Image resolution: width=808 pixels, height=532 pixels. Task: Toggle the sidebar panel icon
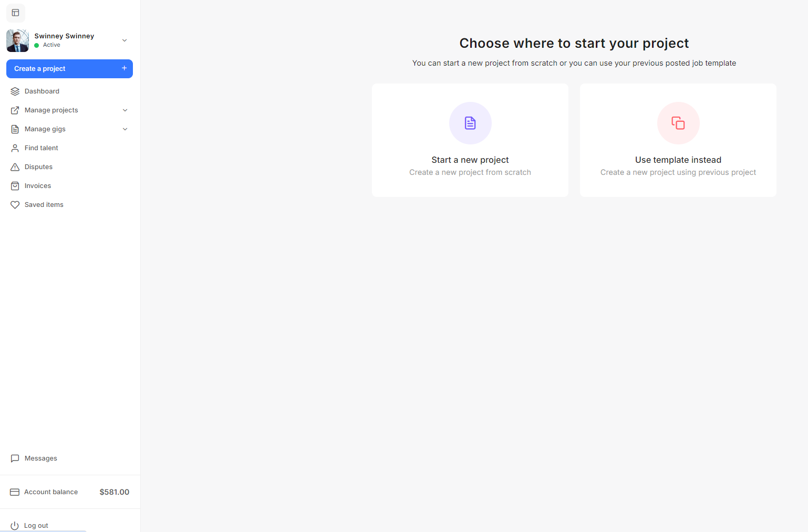click(15, 13)
